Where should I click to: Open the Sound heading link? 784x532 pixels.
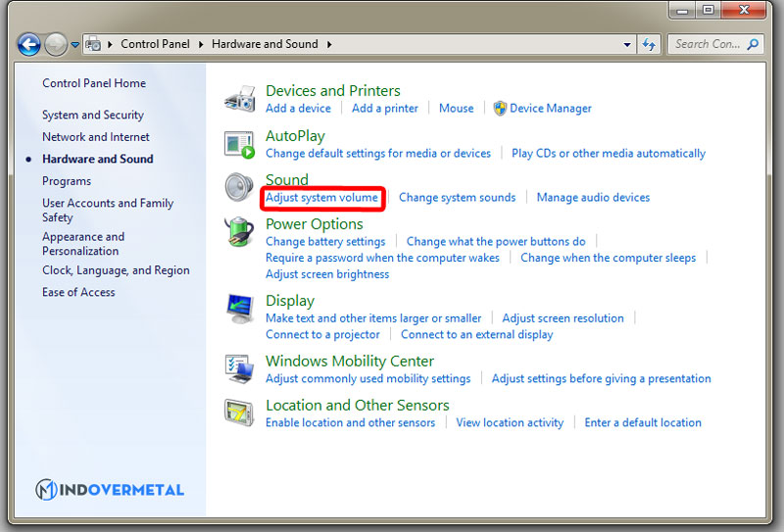tap(286, 179)
